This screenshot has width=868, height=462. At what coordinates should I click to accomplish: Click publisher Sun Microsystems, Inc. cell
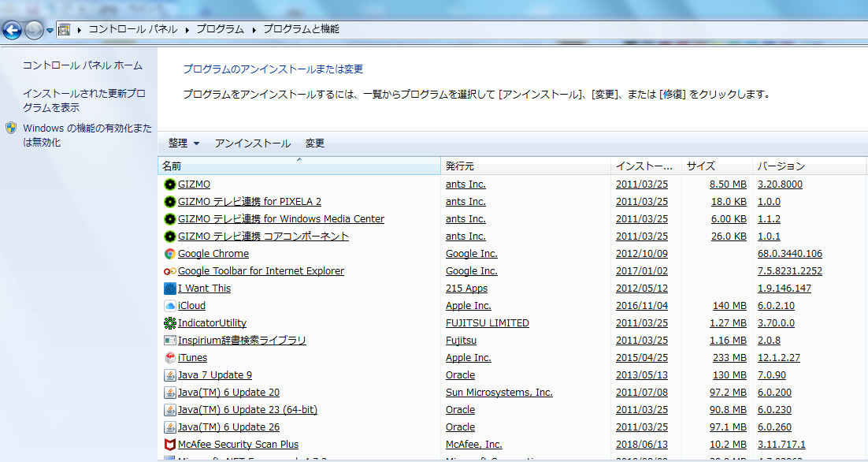[x=499, y=392]
